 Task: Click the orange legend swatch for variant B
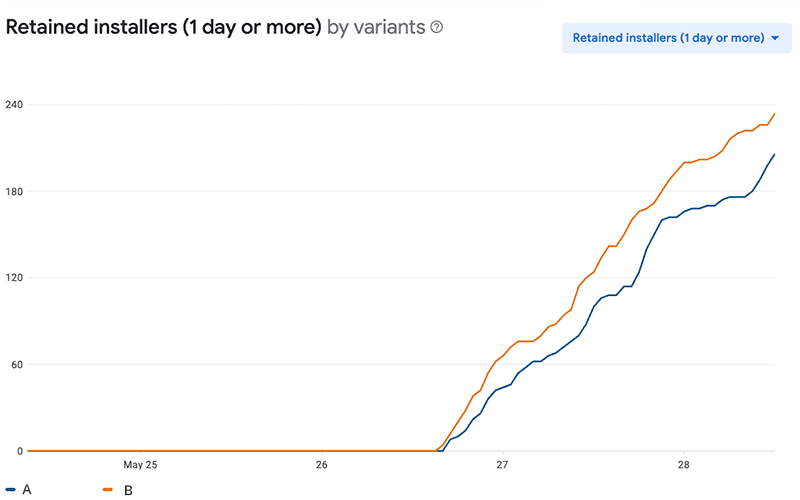[108, 490]
